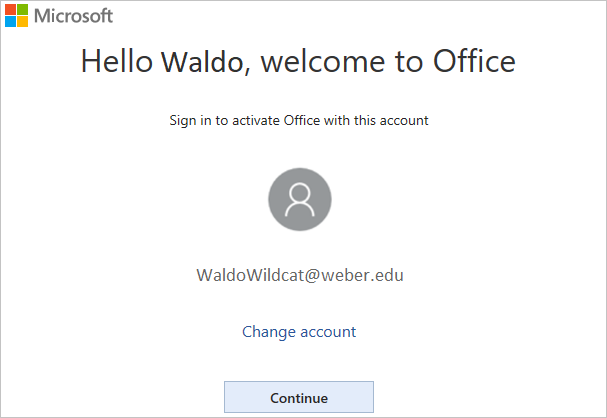Screen dimensions: 607x418
Task: Click "this account" in the subtitle
Action: click(391, 121)
